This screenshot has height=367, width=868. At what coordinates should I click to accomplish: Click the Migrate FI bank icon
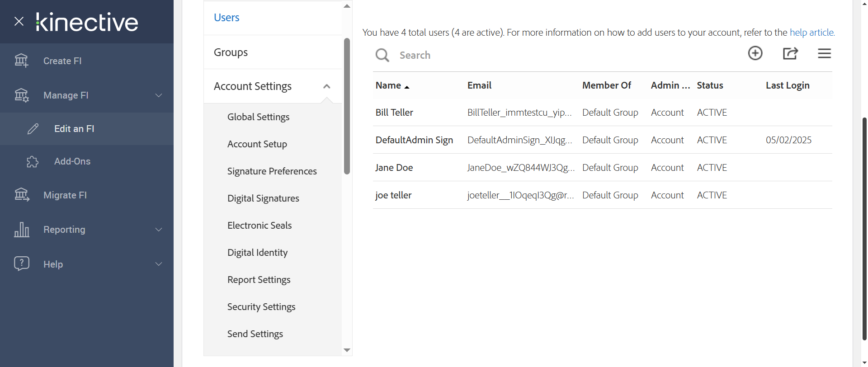point(21,195)
